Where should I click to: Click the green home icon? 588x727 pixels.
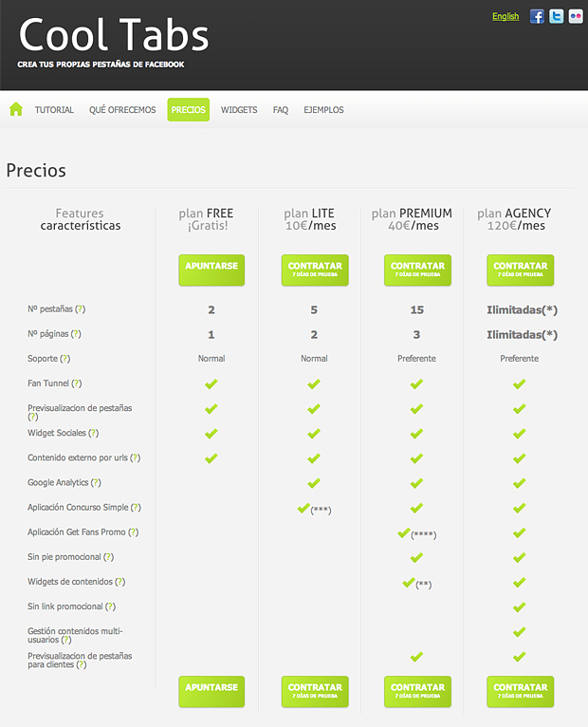(15, 109)
